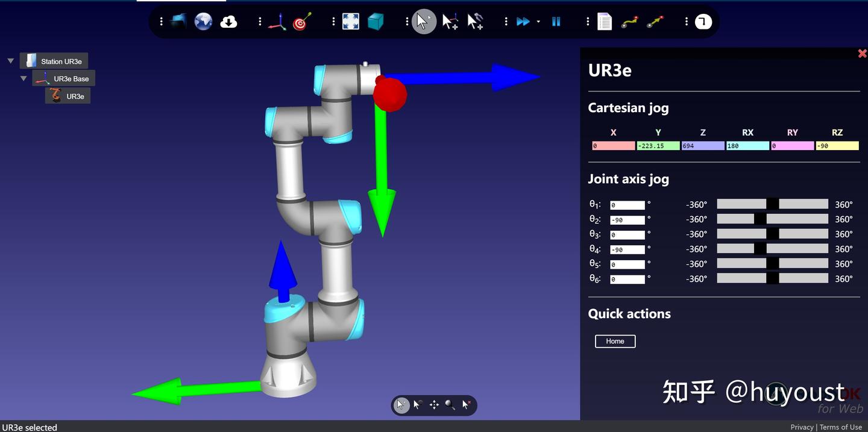868x432 pixels.
Task: Select the isometric view cube icon
Action: tap(376, 22)
